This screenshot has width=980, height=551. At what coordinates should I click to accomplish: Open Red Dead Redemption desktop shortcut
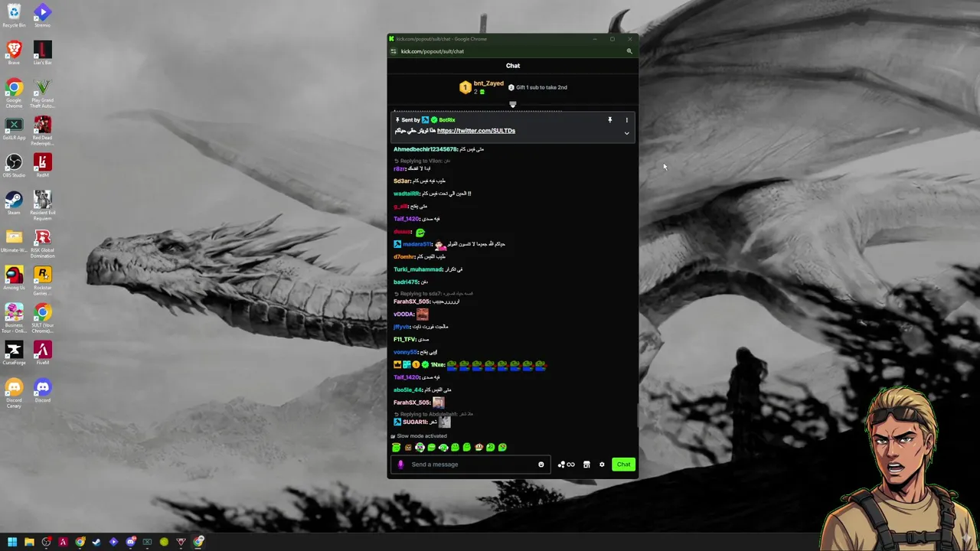[42, 131]
